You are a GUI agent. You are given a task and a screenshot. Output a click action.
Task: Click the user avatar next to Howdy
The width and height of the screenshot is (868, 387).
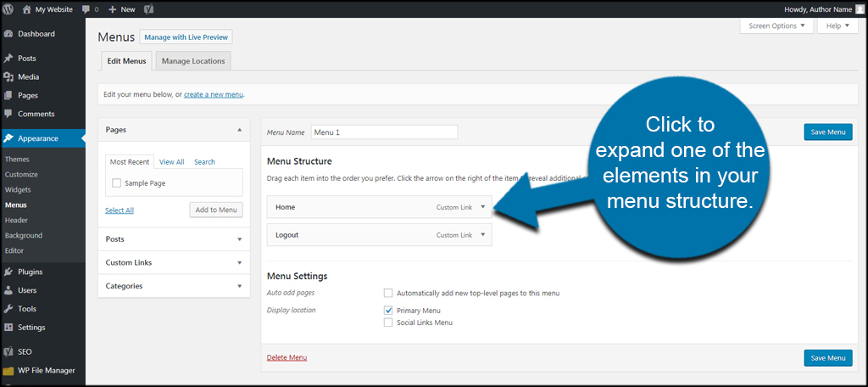coord(859,8)
